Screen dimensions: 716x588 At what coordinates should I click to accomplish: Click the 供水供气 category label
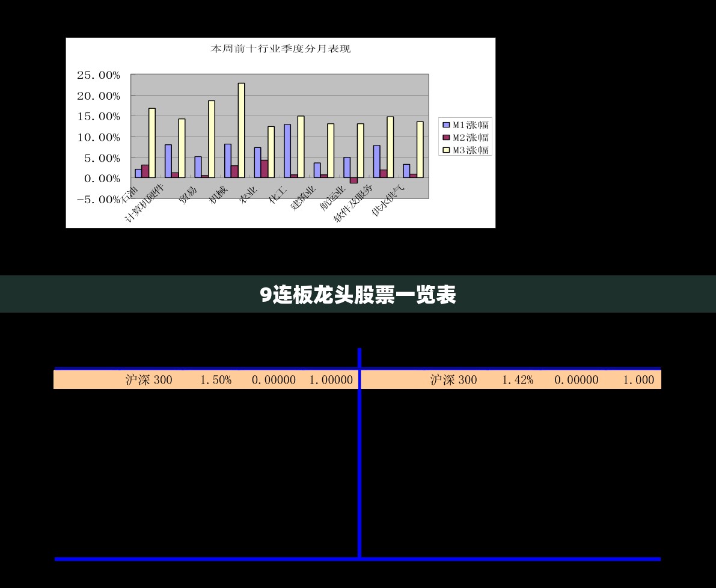point(388,200)
